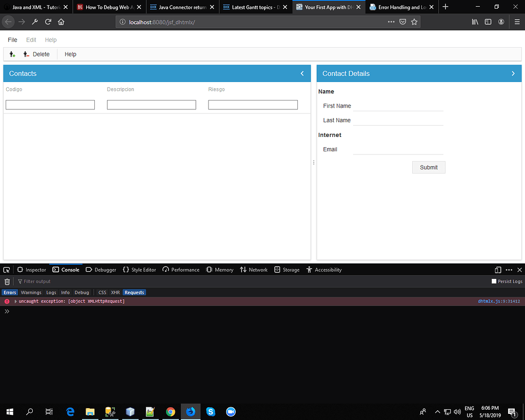Open the Style Editor in devtools
525x420 pixels.
click(x=139, y=269)
